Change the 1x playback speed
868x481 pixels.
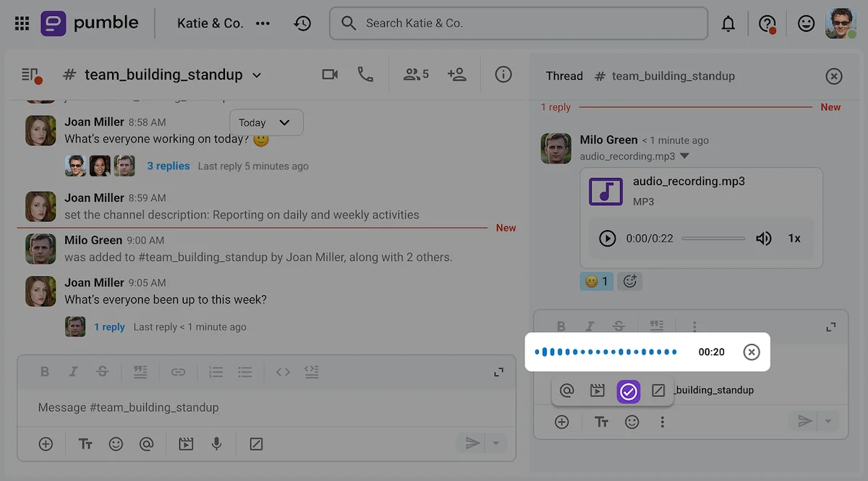click(x=794, y=238)
